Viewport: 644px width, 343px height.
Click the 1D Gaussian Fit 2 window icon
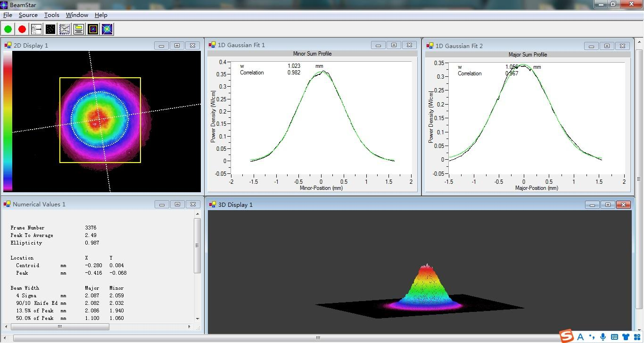(x=430, y=46)
